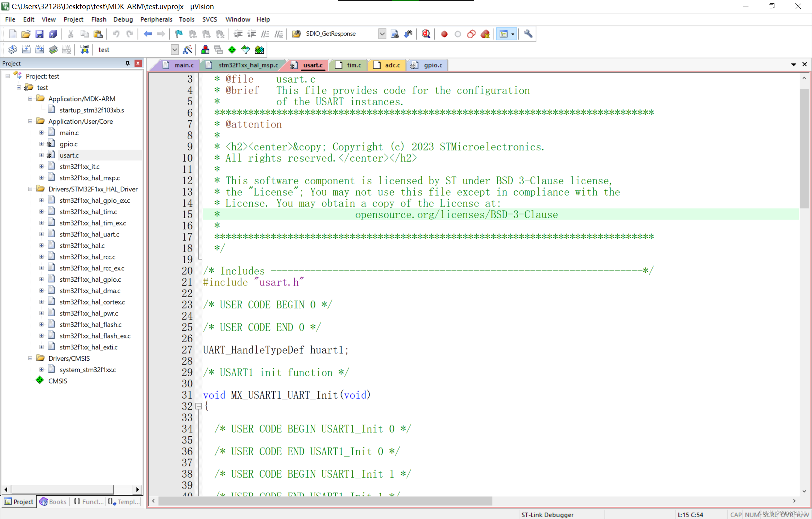812x519 pixels.
Task: Paste from clipboard using the toolbar icon
Action: [x=98, y=34]
